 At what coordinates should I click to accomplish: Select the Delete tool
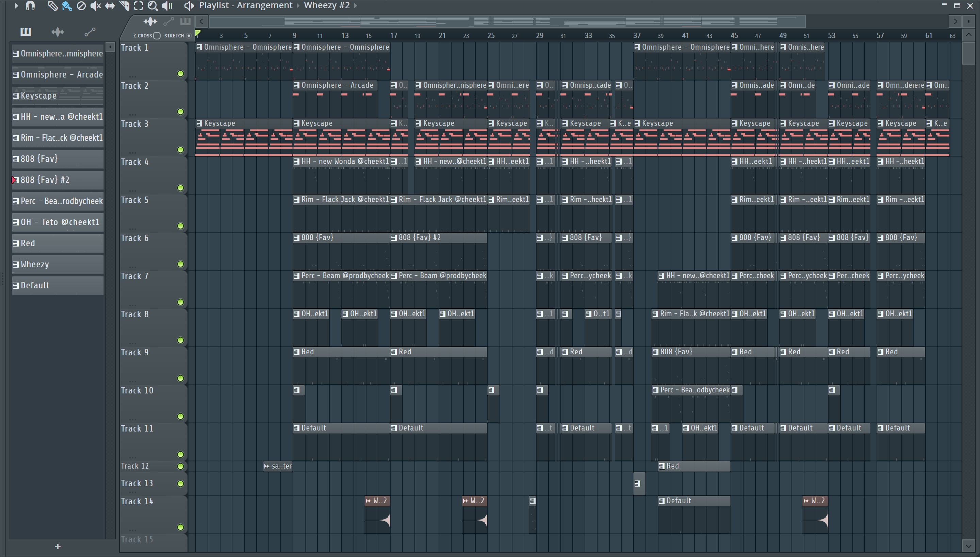[81, 5]
